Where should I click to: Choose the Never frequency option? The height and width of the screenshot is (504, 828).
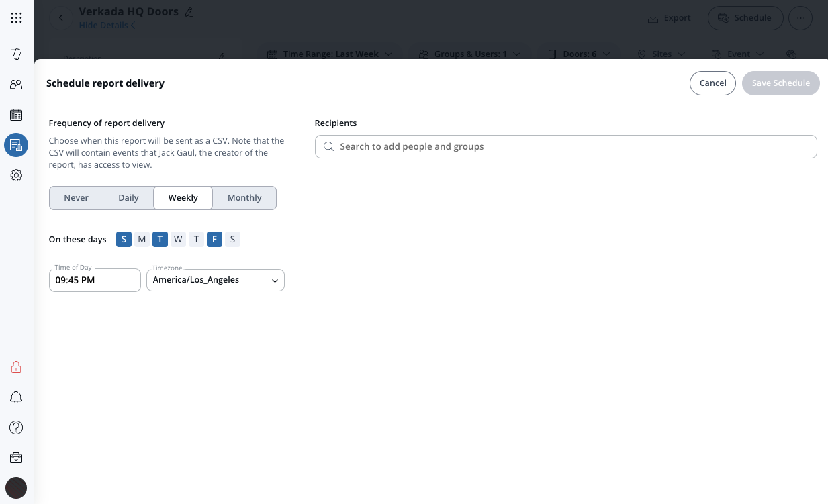77,198
